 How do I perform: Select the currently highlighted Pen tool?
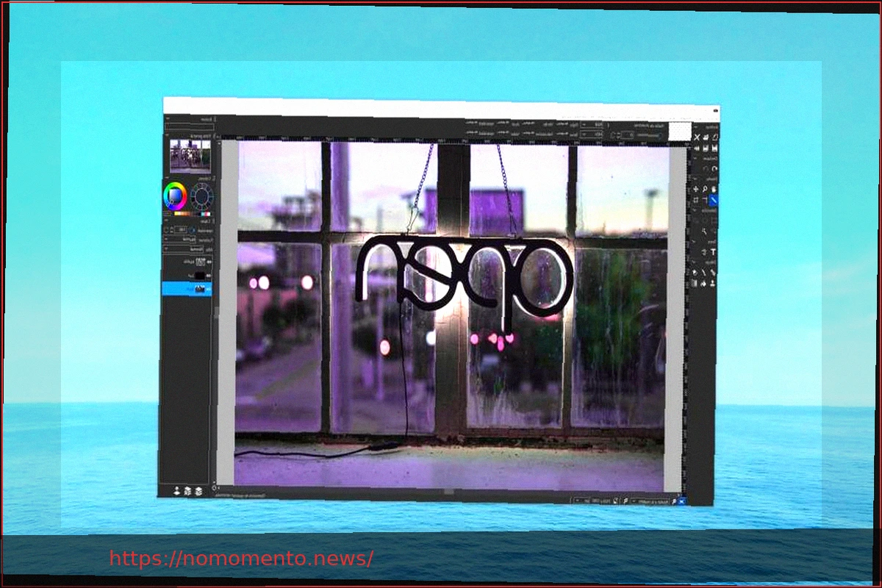click(712, 199)
